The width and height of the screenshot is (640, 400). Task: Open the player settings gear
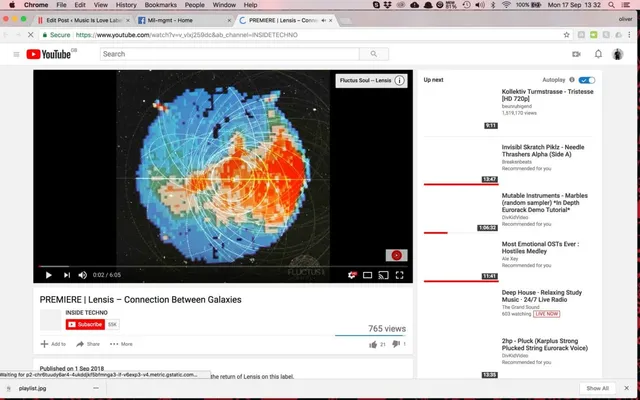(x=352, y=275)
